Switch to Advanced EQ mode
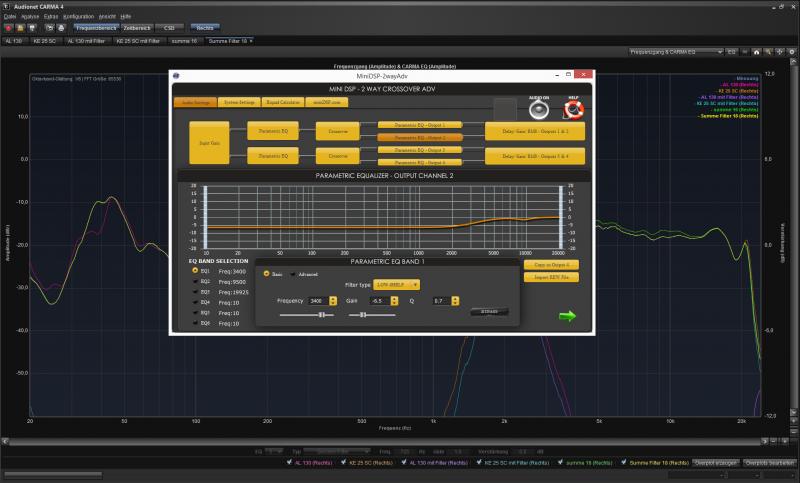This screenshot has width=800, height=483. click(x=293, y=273)
